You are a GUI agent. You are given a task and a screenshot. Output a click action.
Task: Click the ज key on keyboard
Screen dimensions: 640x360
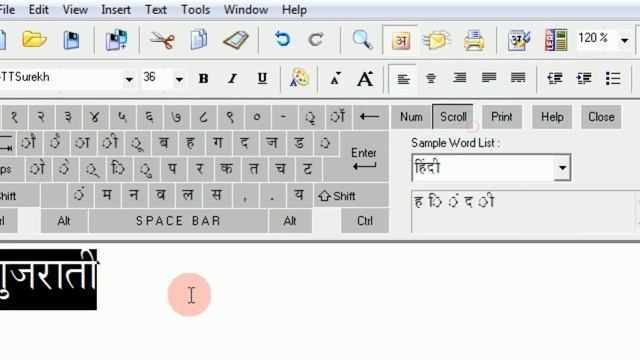(x=272, y=143)
